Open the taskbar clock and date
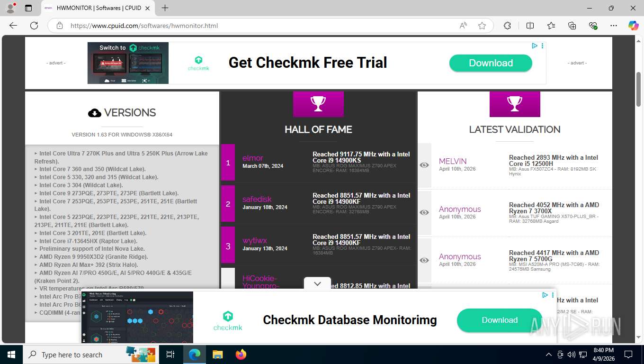This screenshot has height=364, width=644. [603, 355]
